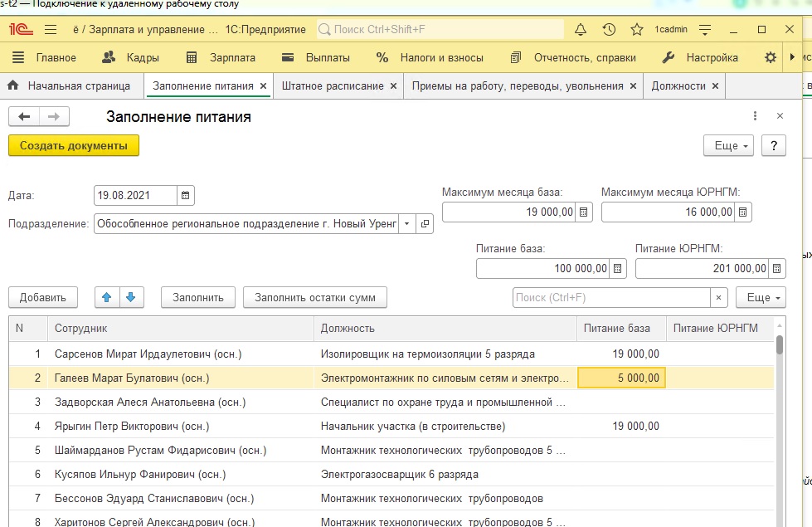Viewport: 812px width, 527px height.
Task: Expand the Подразделение dropdown list
Action: (x=406, y=224)
